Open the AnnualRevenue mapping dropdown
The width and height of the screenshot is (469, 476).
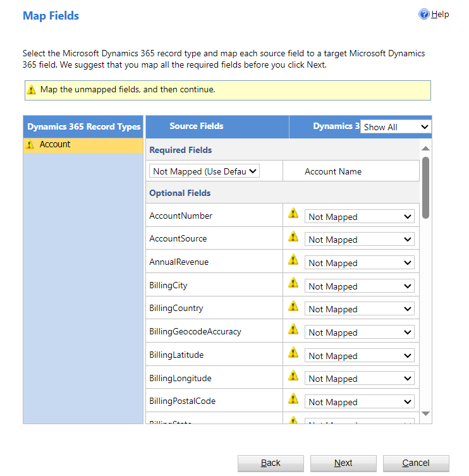pos(360,262)
